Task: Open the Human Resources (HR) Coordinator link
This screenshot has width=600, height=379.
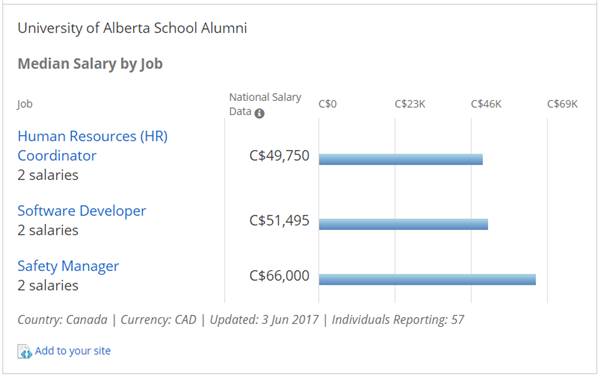Action: pos(93,146)
